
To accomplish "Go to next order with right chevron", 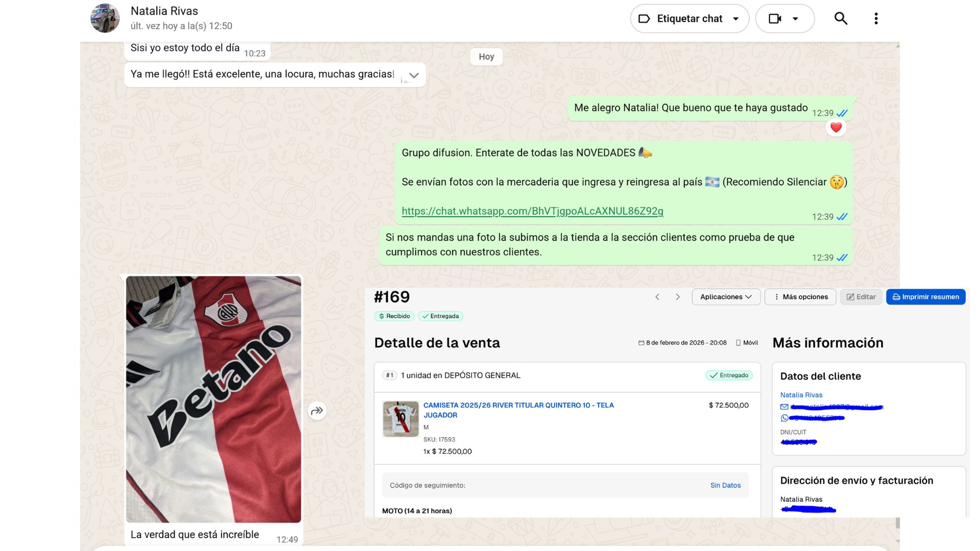I will tap(678, 297).
